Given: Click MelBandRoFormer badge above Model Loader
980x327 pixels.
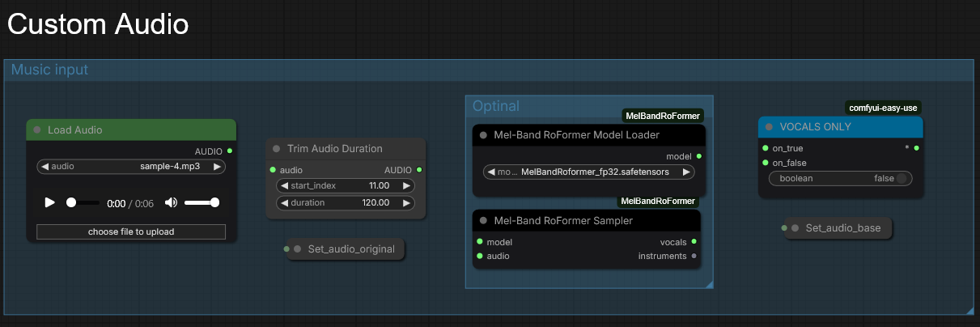Looking at the screenshot, I should pos(662,117).
